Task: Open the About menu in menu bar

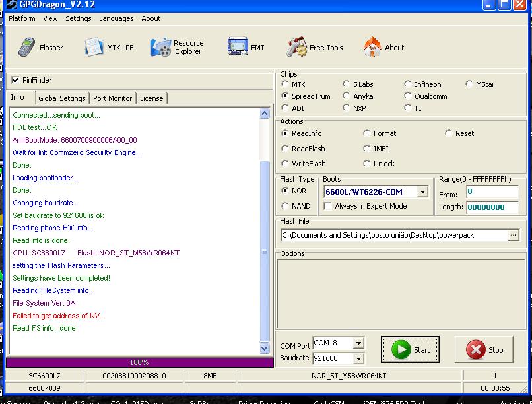Action: (x=151, y=18)
